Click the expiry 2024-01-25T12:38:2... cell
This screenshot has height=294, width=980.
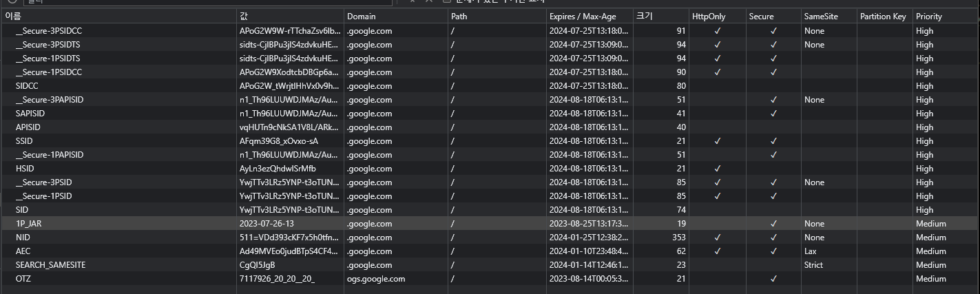click(589, 238)
